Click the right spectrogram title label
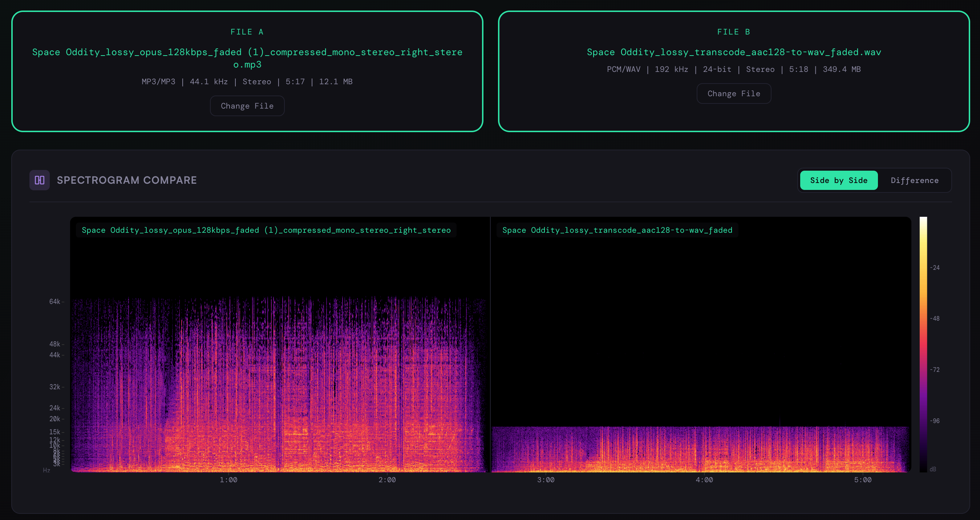Viewport: 980px width, 520px height. [617, 230]
